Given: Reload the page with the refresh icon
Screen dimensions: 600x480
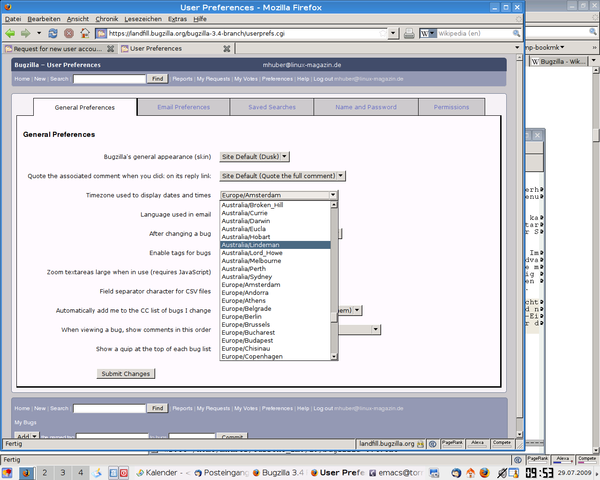Looking at the screenshot, I should 53,33.
